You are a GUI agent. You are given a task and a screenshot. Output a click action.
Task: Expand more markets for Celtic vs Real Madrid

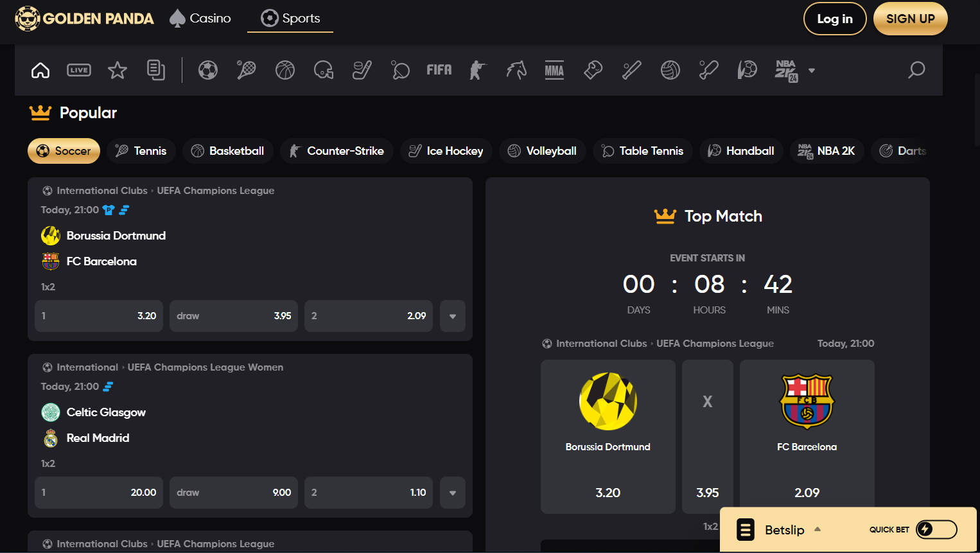tap(453, 493)
